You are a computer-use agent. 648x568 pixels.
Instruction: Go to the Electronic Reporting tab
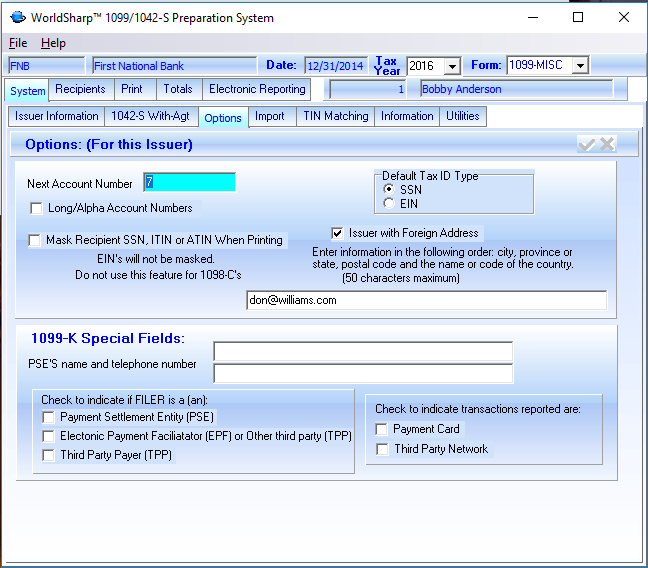tap(257, 90)
